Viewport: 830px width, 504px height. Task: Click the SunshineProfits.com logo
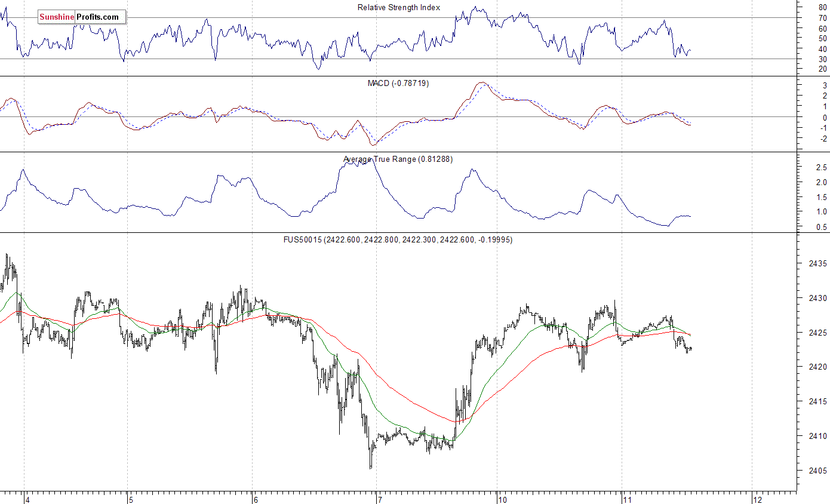tap(82, 17)
